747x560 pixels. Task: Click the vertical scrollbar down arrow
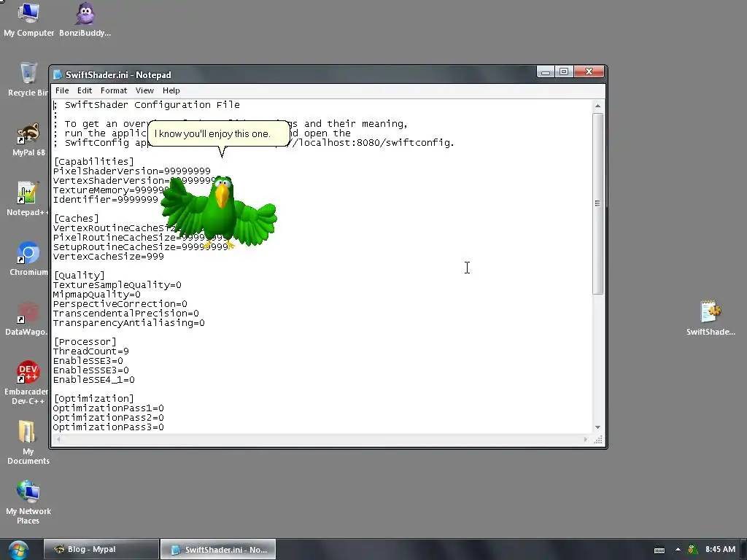[x=597, y=427]
